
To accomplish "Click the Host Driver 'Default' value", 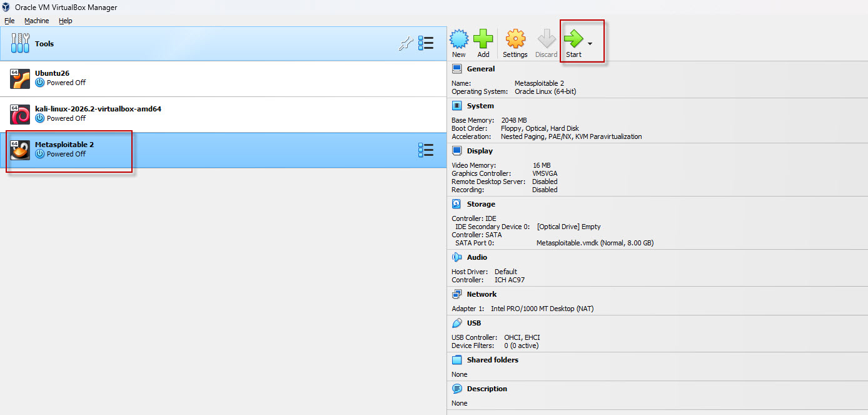I will [x=506, y=272].
